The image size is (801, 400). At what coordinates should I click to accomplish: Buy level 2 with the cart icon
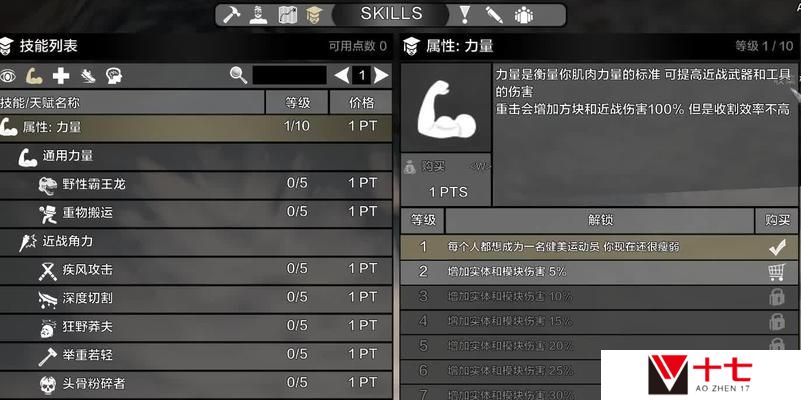tap(776, 272)
